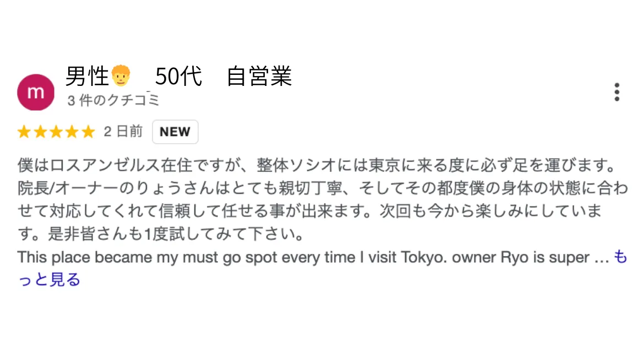Click the NEW badge on the review
The height and width of the screenshot is (358, 644).
(x=175, y=132)
